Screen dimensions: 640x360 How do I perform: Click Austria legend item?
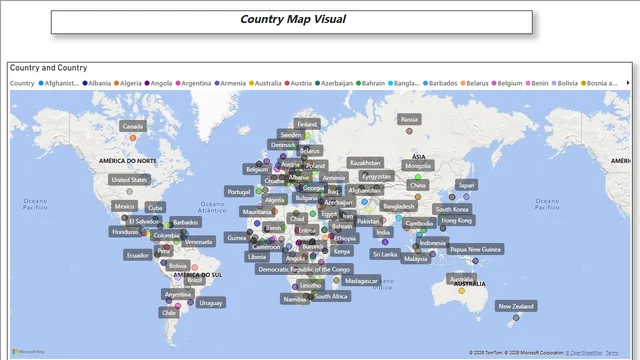pos(298,83)
